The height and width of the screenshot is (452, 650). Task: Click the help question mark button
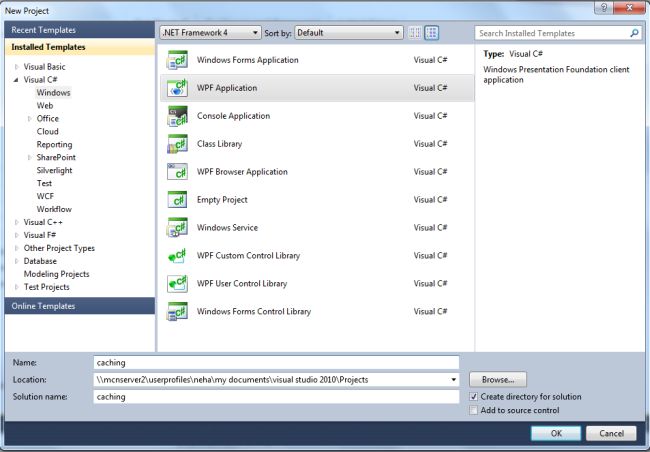tap(604, 7)
